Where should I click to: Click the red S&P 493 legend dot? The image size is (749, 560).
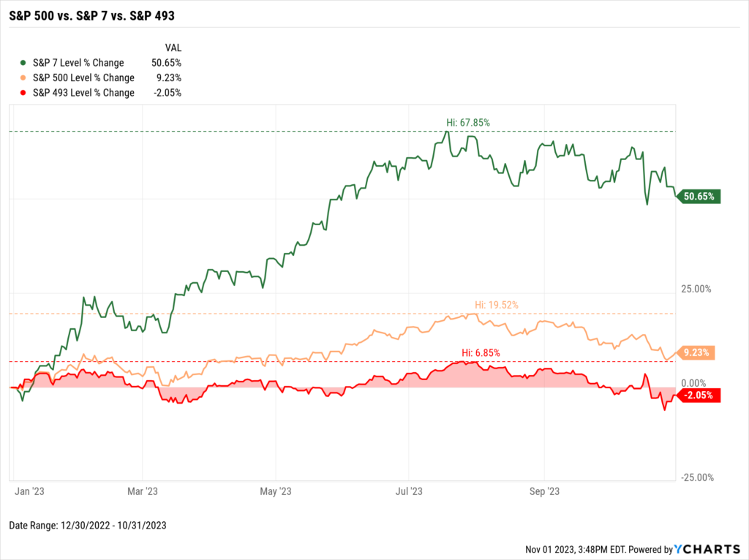pyautogui.click(x=24, y=93)
